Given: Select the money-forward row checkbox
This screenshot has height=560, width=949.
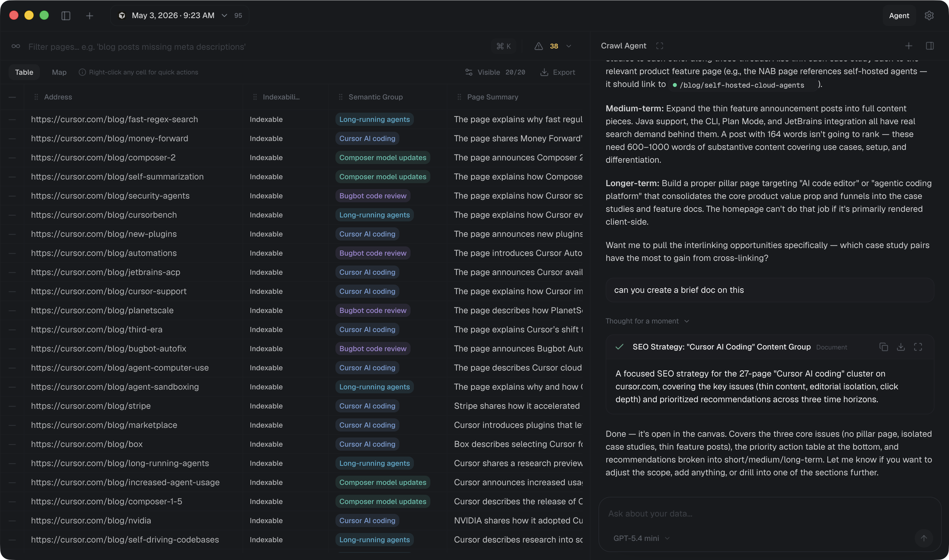Looking at the screenshot, I should [x=12, y=138].
